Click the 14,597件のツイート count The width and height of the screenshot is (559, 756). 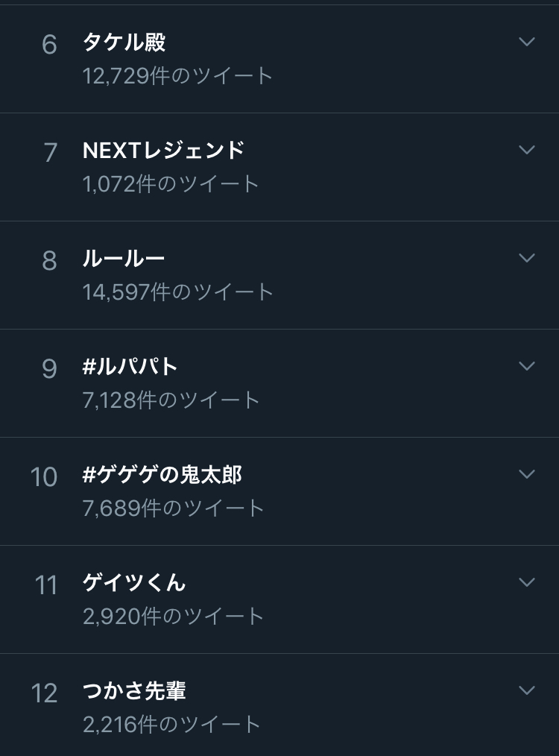point(178,292)
